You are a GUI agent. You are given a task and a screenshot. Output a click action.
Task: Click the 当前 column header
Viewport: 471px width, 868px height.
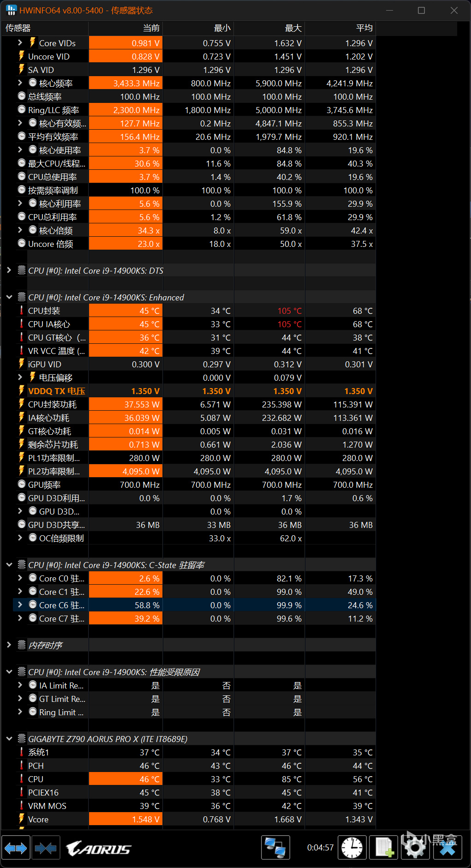click(125, 28)
